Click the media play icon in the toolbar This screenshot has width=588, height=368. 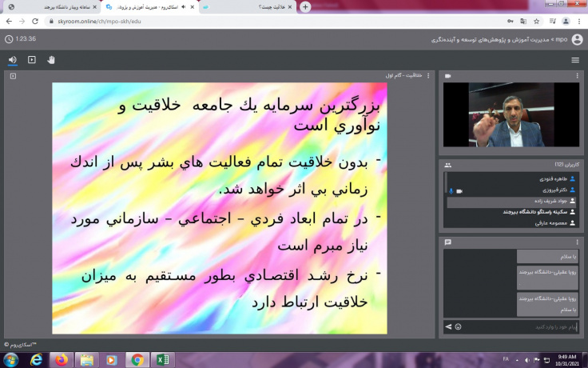pos(32,59)
